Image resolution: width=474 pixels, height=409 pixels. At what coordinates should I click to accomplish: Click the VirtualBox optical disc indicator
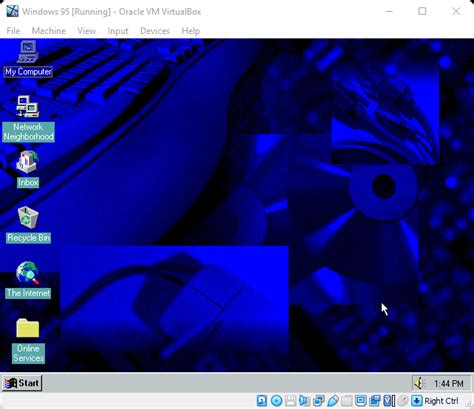276,400
